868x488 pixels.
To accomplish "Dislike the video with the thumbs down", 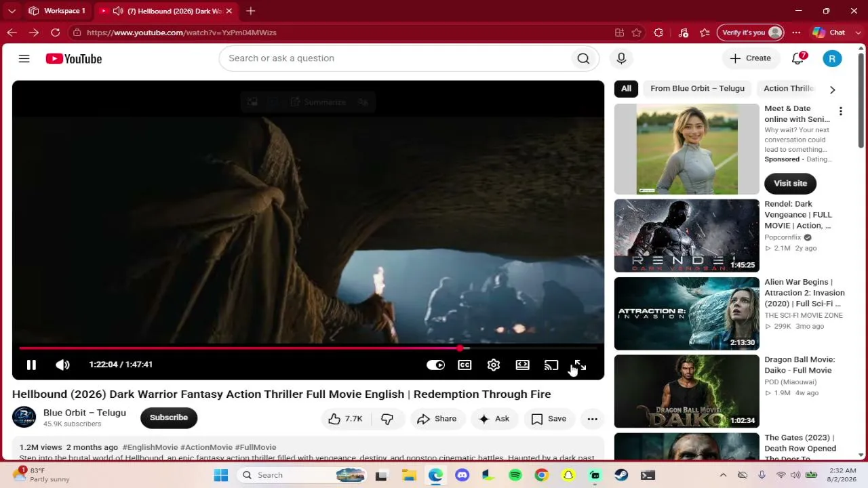I will (387, 419).
